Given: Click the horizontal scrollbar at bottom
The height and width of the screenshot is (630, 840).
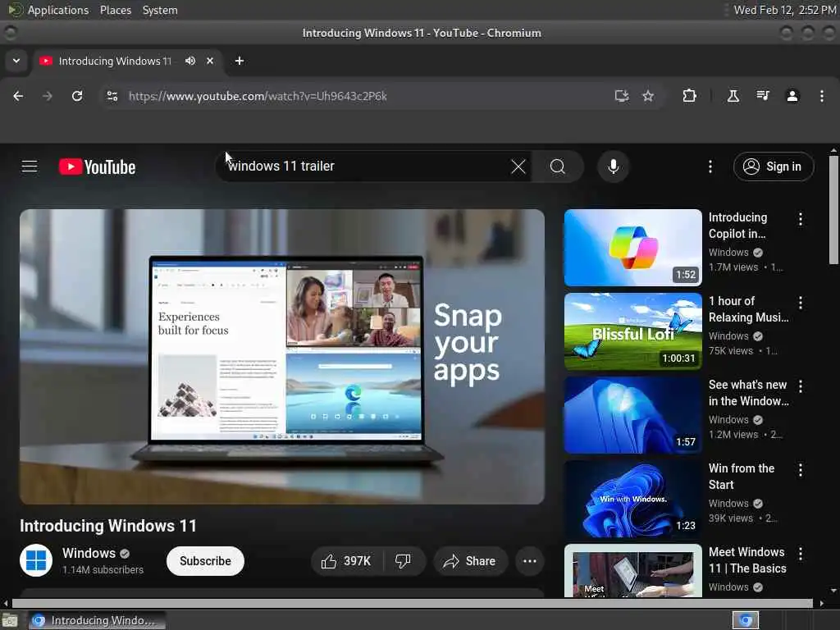Looking at the screenshot, I should pos(413,603).
